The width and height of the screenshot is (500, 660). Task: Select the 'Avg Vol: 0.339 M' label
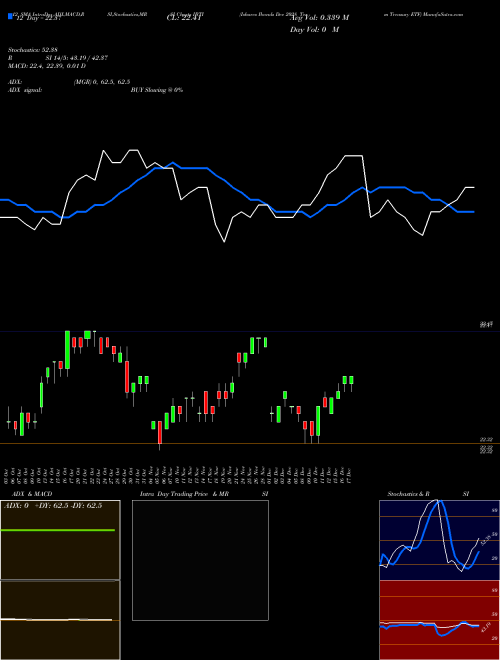(x=320, y=18)
